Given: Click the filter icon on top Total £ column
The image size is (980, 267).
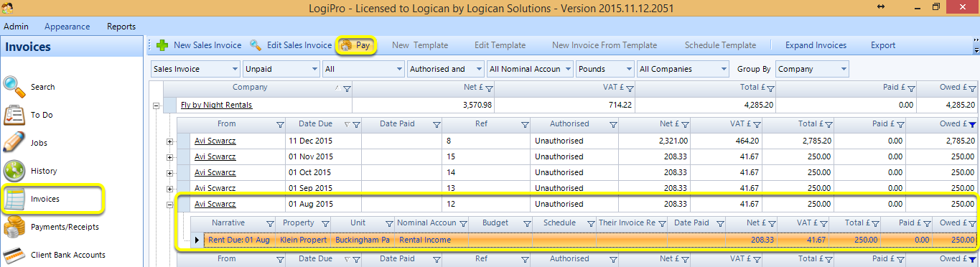Looking at the screenshot, I should tap(770, 88).
